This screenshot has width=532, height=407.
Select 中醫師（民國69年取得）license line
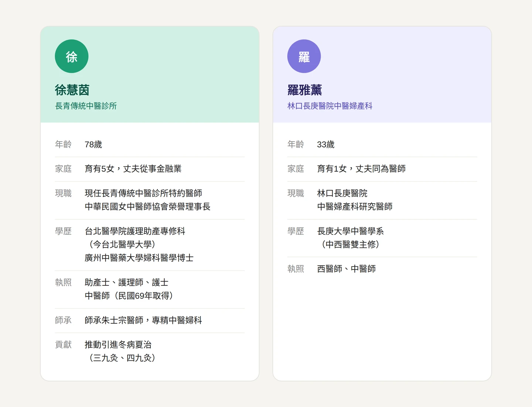coord(129,296)
